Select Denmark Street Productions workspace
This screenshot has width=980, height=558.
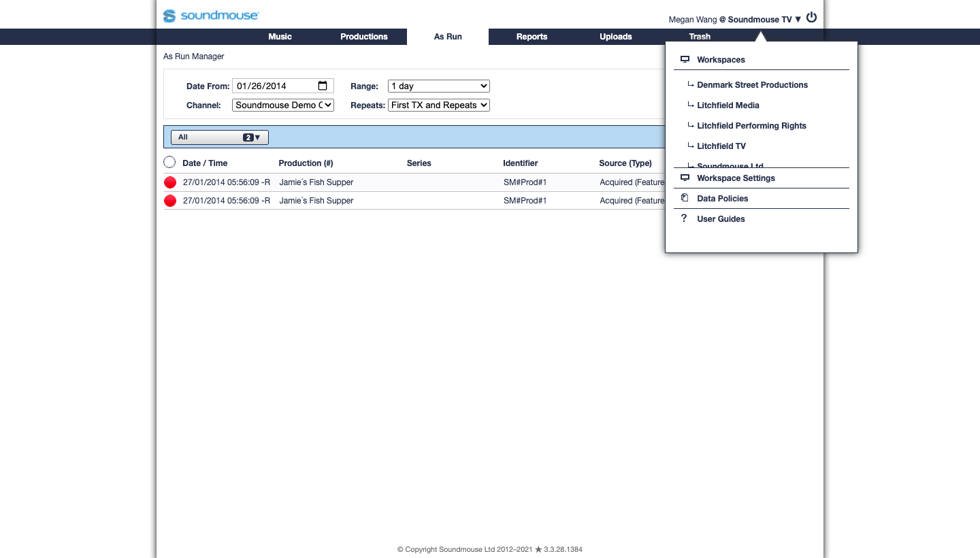(752, 85)
